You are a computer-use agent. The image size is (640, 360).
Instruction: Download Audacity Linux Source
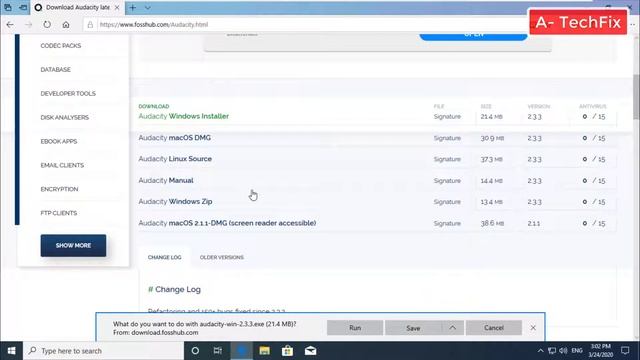click(175, 159)
